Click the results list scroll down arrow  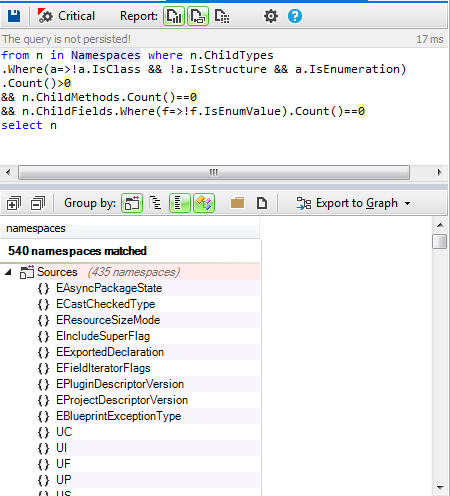pyautogui.click(x=440, y=488)
